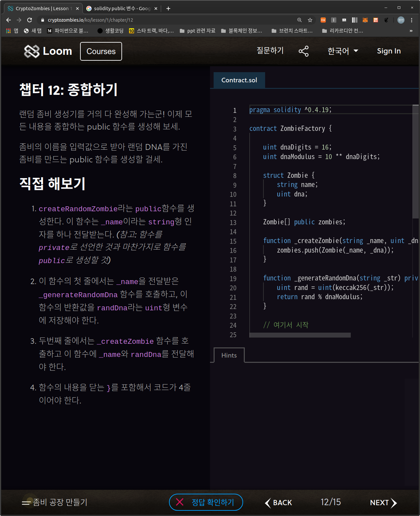420x516 pixels.
Task: Click the return rand % dnaModulus line
Action: (x=320, y=297)
